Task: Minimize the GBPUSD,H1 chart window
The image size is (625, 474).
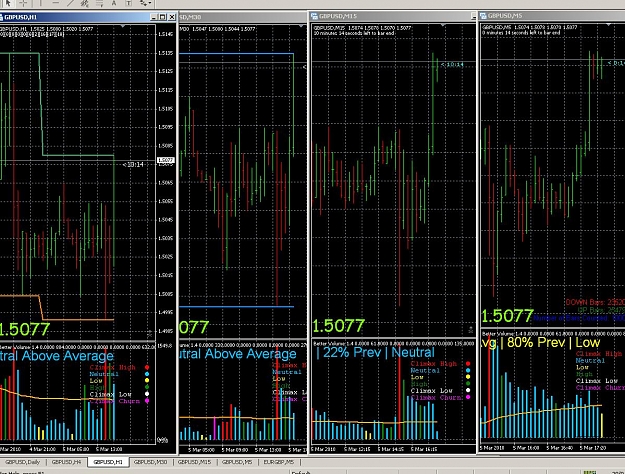Action: (154, 17)
